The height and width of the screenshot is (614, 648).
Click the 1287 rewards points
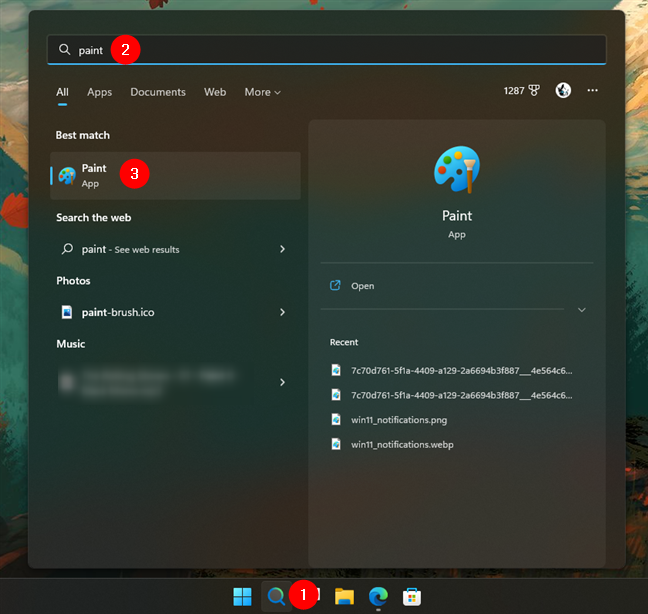(514, 90)
